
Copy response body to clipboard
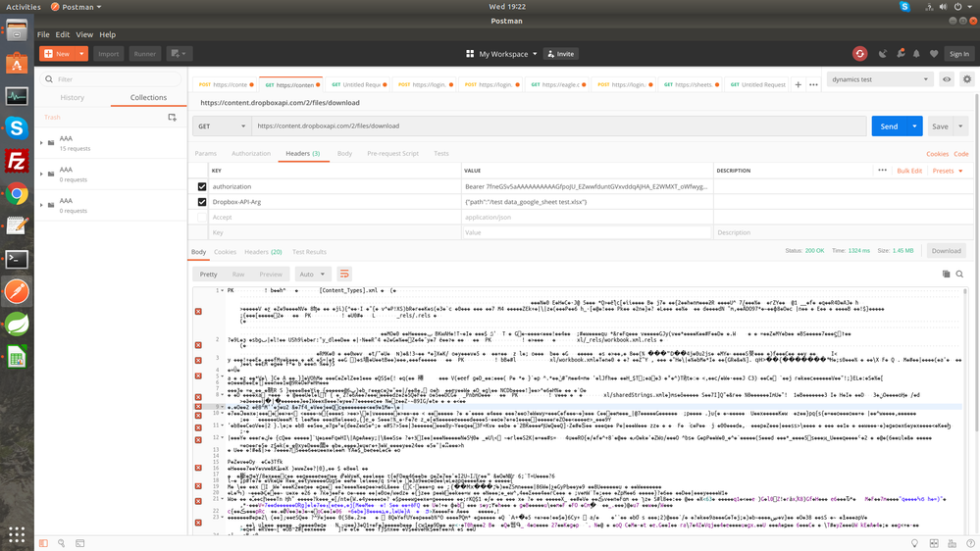pos(947,275)
